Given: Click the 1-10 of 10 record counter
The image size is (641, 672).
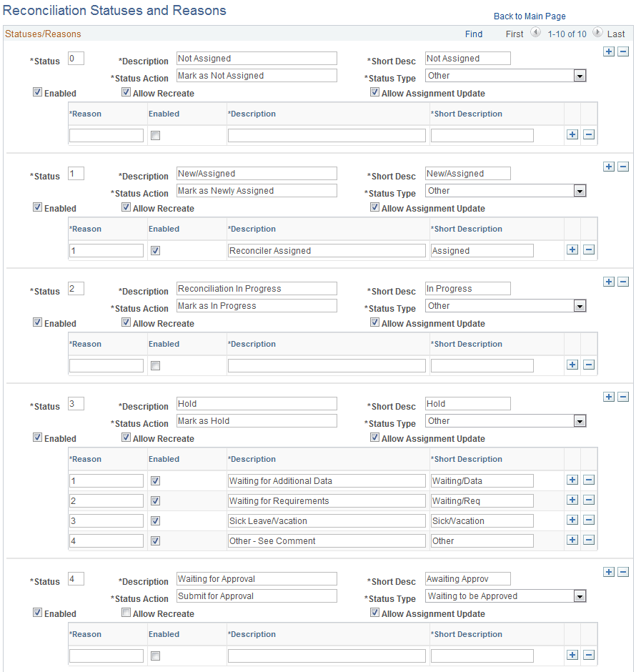Looking at the screenshot, I should pos(567,34).
